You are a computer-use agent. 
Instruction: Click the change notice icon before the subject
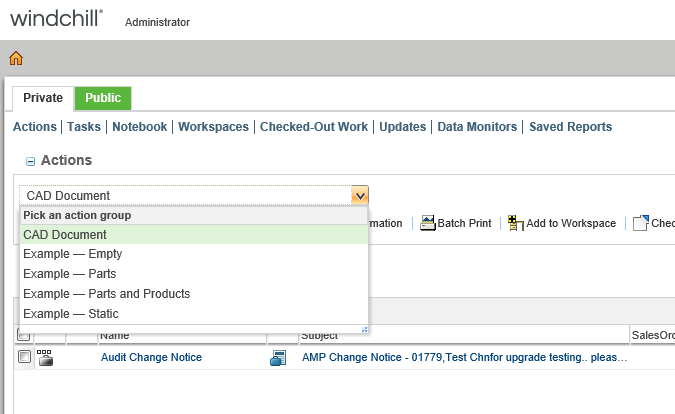point(278,358)
